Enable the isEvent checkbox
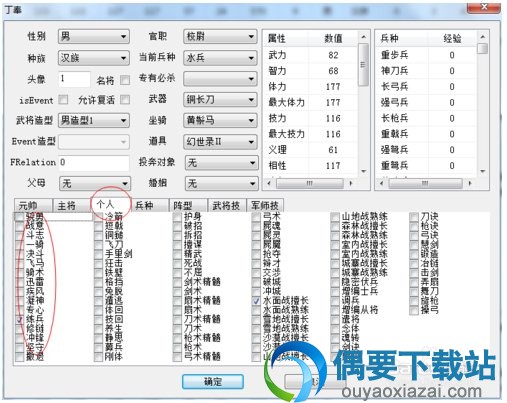 63,100
